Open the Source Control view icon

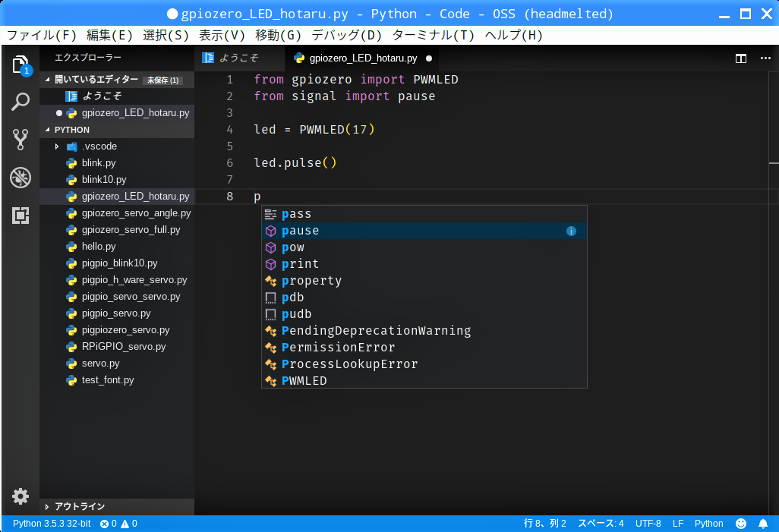point(20,139)
